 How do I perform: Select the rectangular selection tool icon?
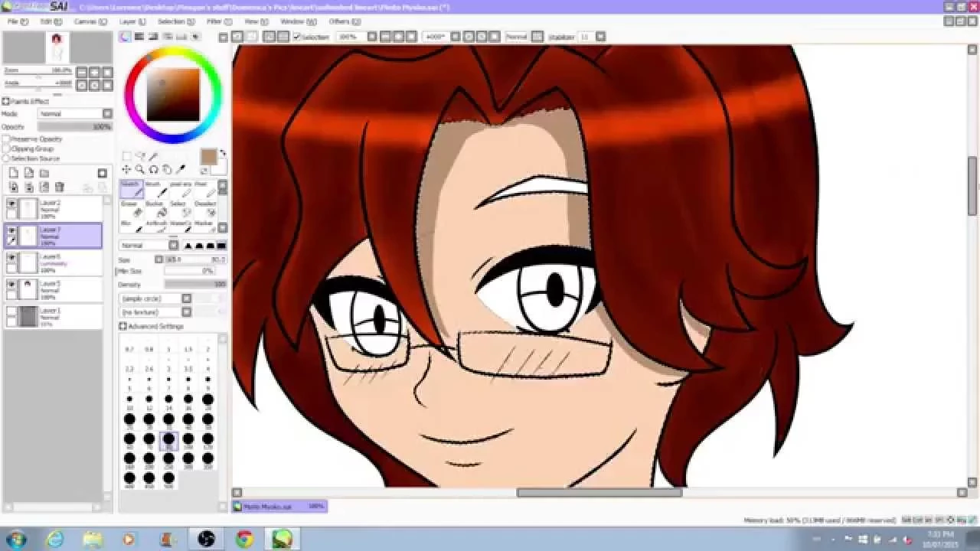pos(127,157)
